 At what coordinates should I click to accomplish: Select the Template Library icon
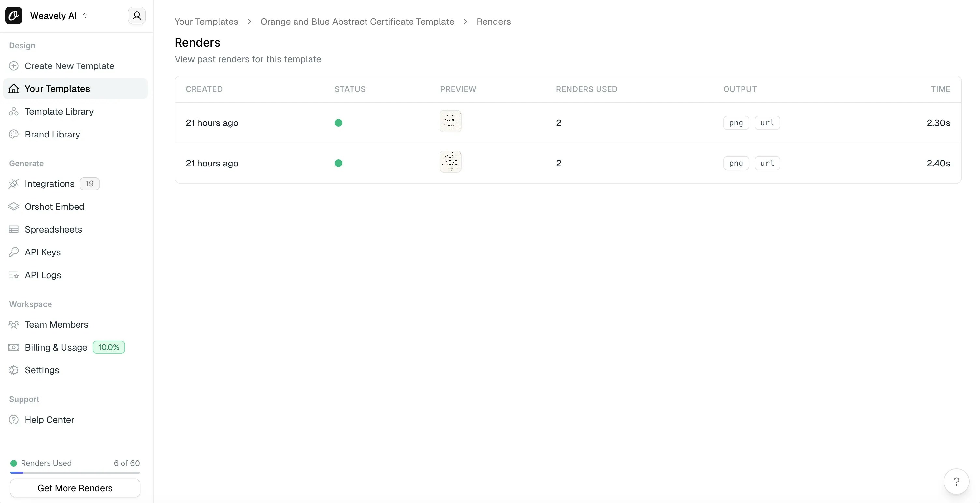click(x=14, y=111)
